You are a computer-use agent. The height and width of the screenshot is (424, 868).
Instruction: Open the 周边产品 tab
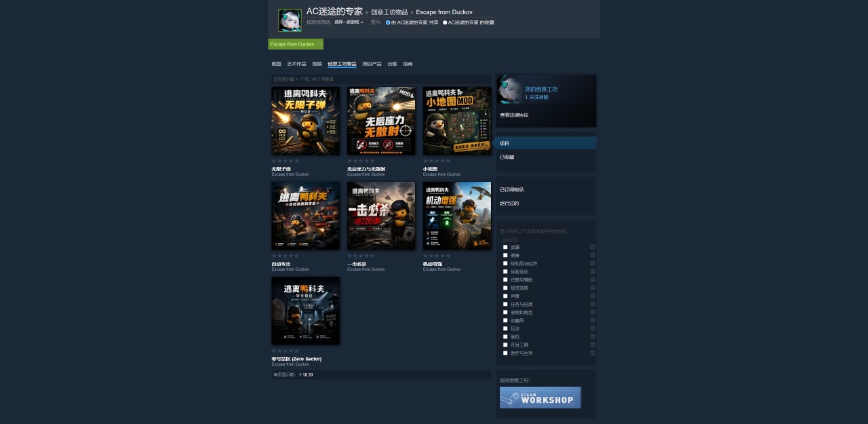(x=372, y=64)
